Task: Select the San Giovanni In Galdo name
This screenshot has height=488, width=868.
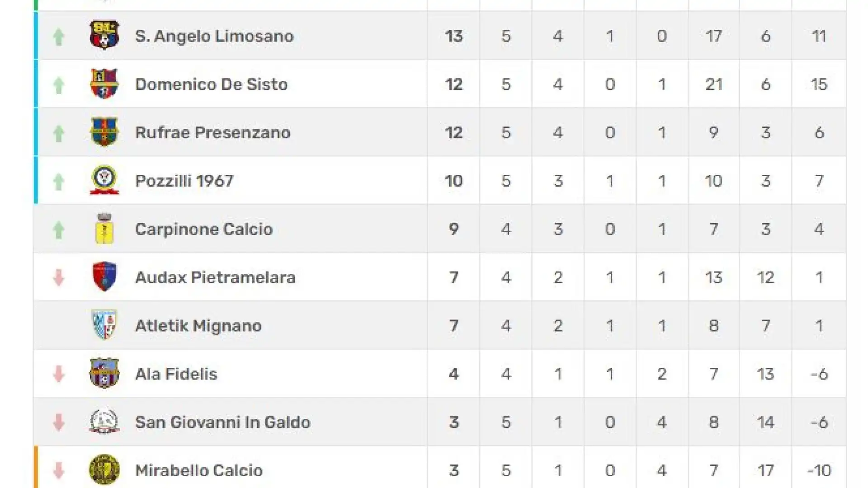Action: (222, 422)
